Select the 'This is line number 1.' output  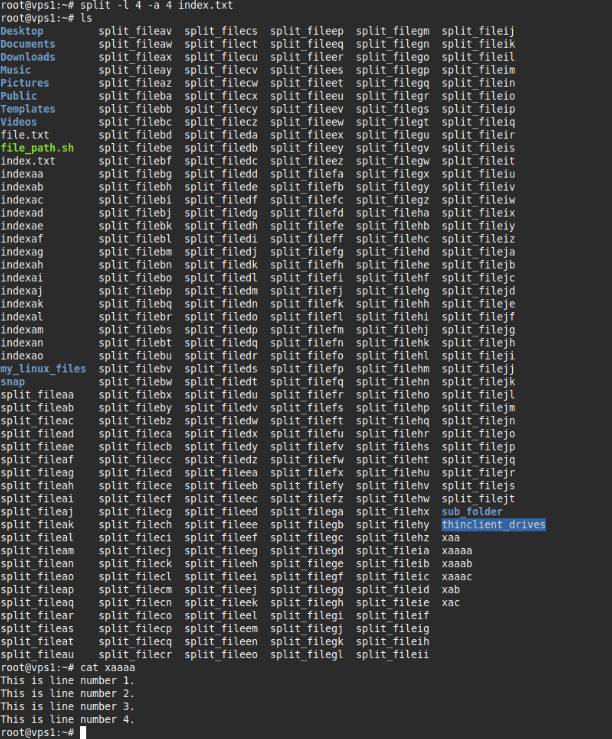67,680
